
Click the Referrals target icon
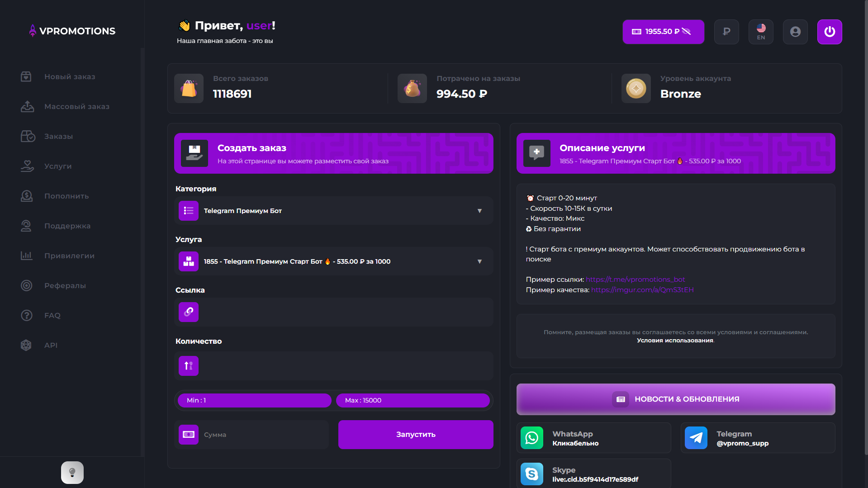[x=27, y=285]
